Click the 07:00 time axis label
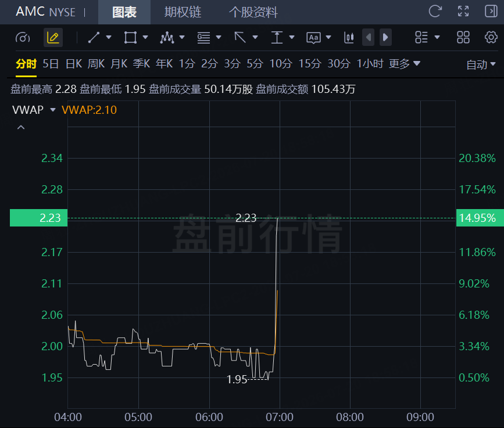This screenshot has width=504, height=428. [x=279, y=417]
